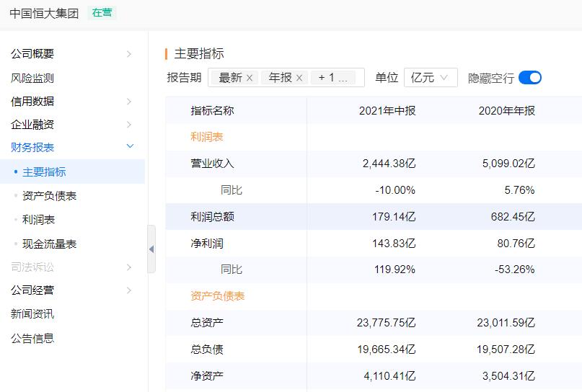The width and height of the screenshot is (582, 392).
Task: Collapse the 财务报表 sidebar section
Action: point(130,146)
